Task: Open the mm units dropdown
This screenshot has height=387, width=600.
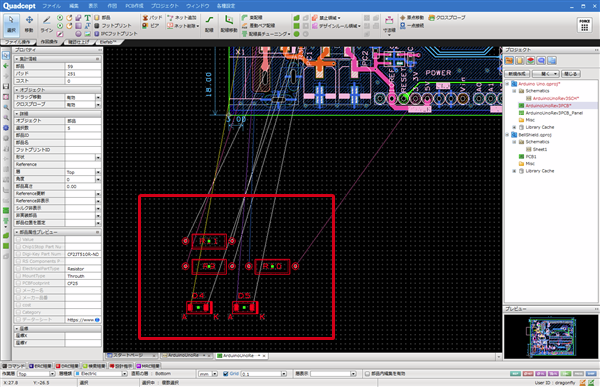Action: (208, 374)
